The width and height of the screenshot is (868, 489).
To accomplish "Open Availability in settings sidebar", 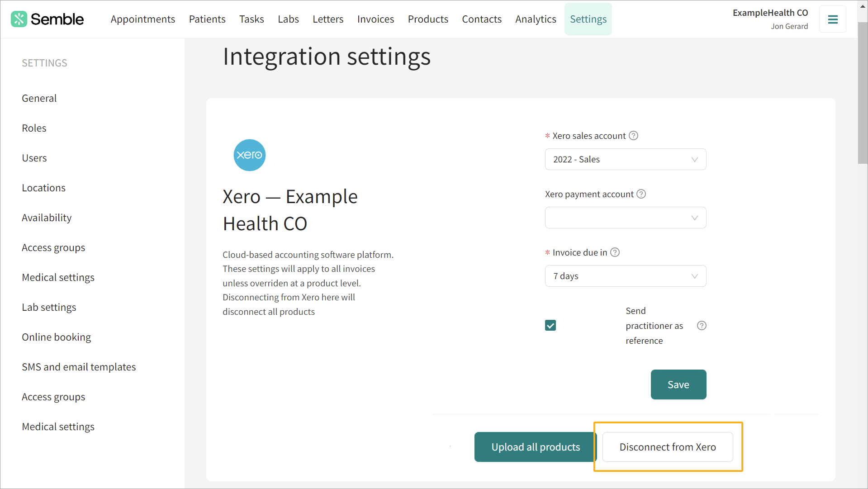I will [x=47, y=218].
